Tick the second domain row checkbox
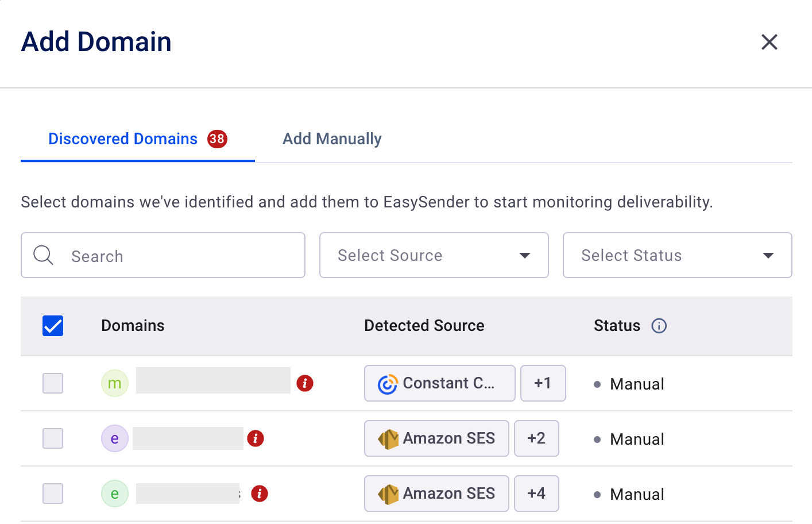This screenshot has width=812, height=524. (x=53, y=438)
